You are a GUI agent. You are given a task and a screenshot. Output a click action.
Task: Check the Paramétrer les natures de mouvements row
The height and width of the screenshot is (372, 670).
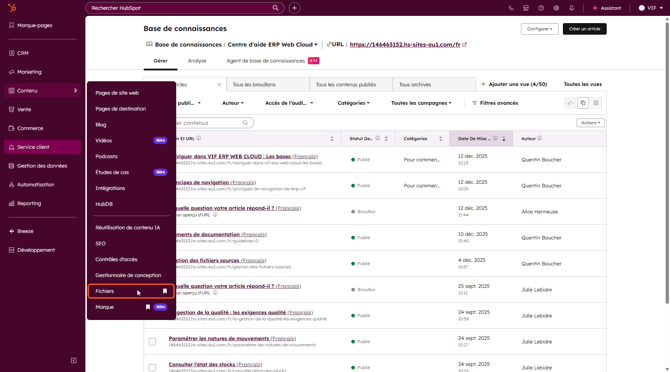click(152, 342)
